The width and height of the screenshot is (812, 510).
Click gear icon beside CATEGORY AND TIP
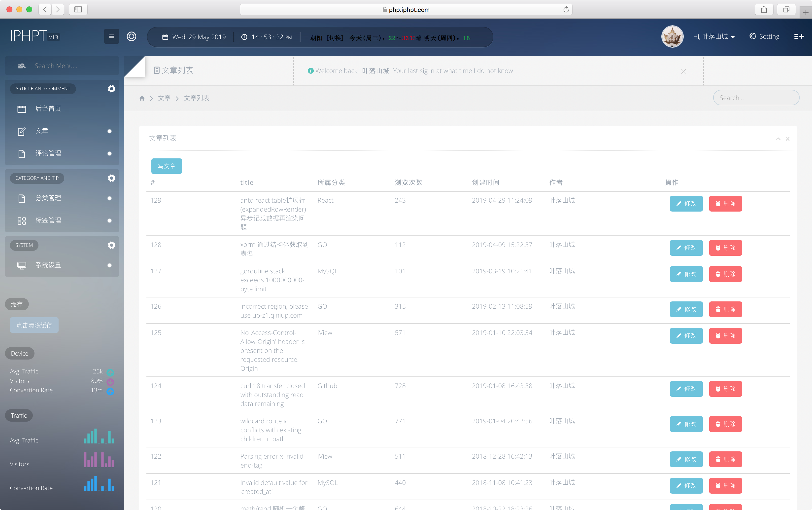tap(111, 178)
